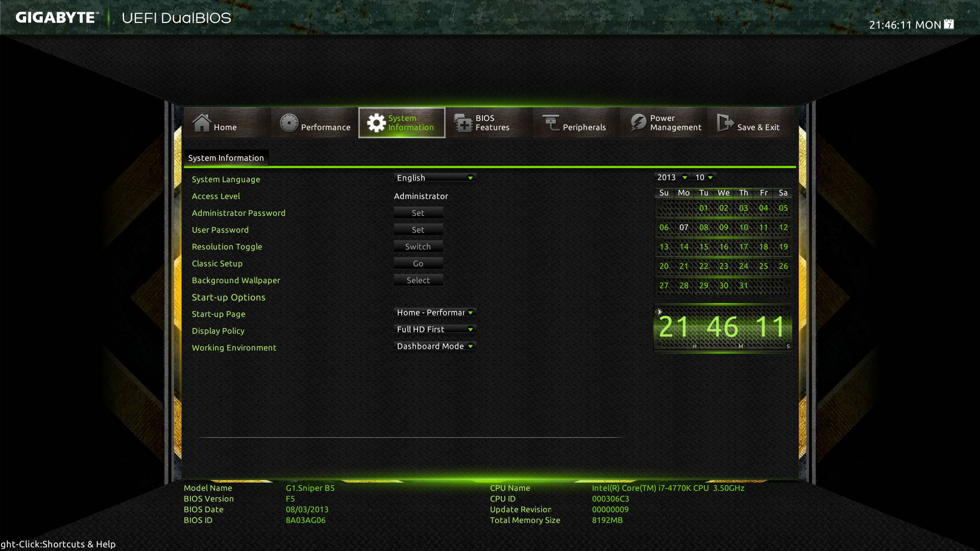Click the BIOS Features chip icon
The height and width of the screenshot is (551, 980).
(x=463, y=123)
